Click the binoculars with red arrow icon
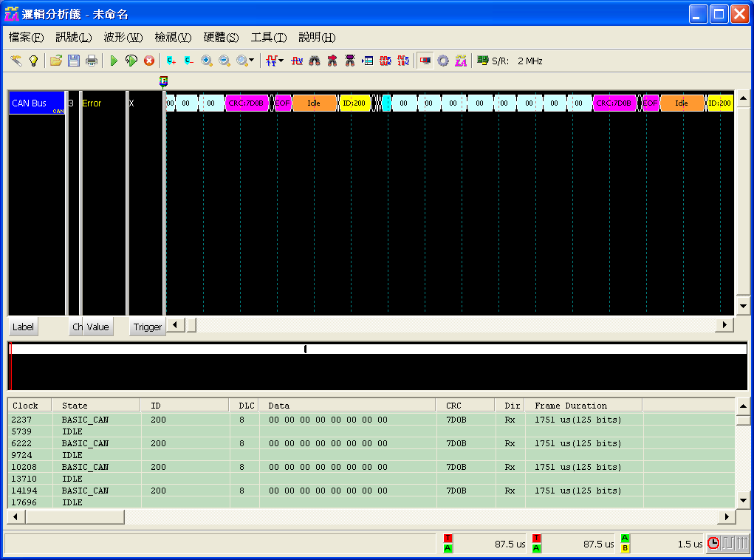754x560 pixels. [332, 61]
